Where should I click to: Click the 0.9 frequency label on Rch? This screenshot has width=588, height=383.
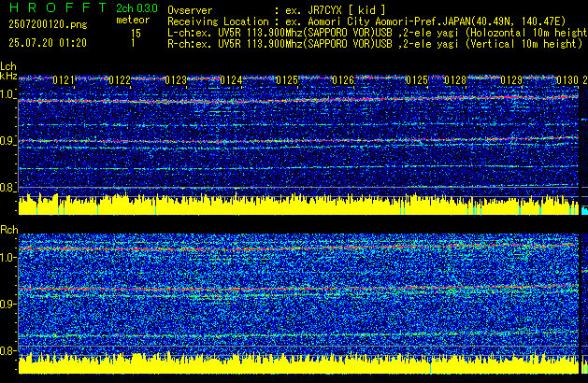coord(7,304)
